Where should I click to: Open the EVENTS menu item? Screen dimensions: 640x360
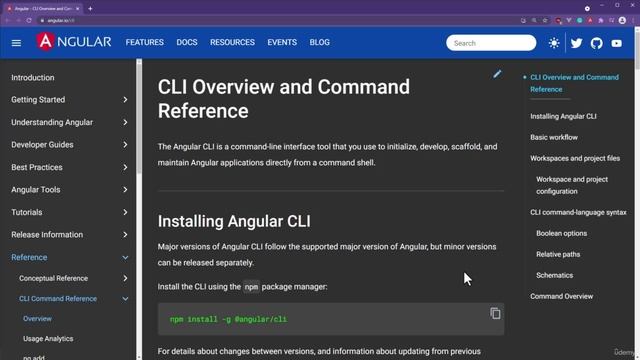282,42
